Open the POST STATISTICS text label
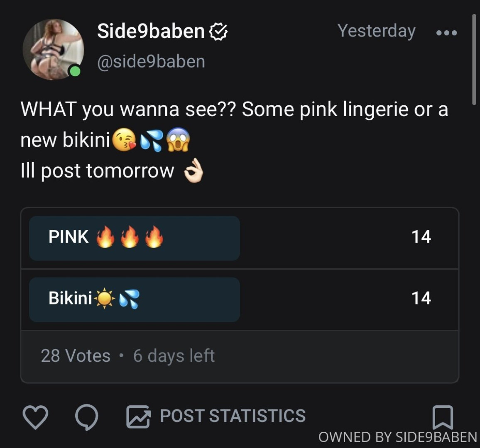Image resolution: width=480 pixels, height=448 pixels. point(233,416)
